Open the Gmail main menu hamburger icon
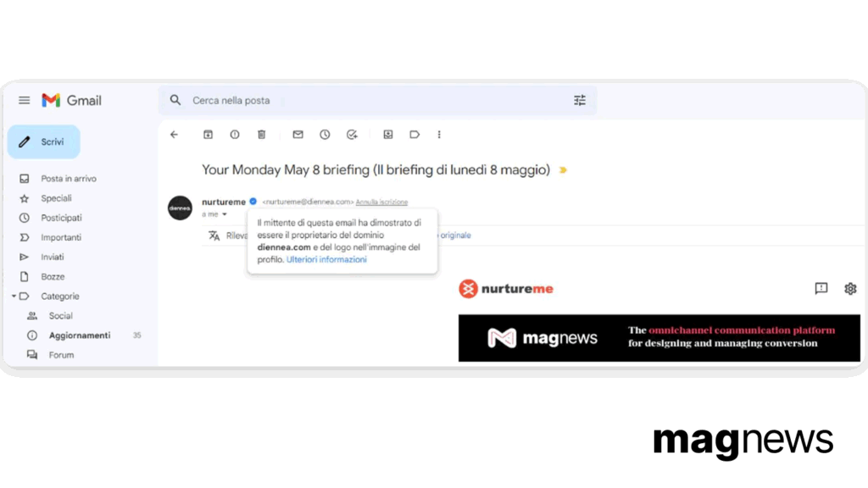 click(x=24, y=100)
